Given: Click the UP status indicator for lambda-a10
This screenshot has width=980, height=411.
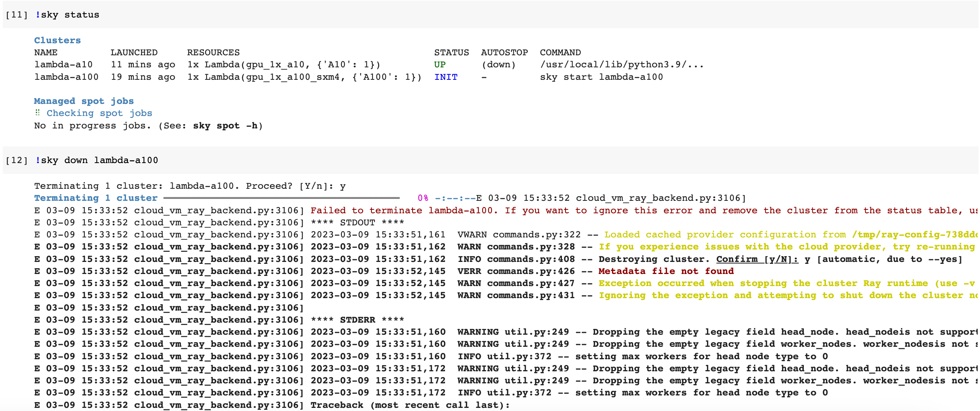Looking at the screenshot, I should pos(441,64).
